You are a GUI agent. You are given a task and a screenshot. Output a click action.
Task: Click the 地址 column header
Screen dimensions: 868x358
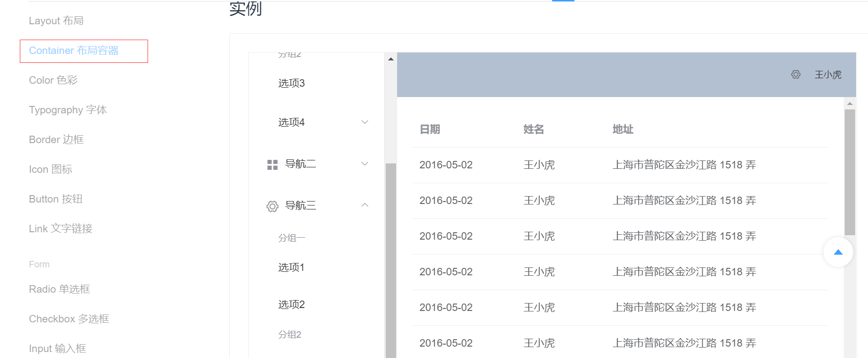tap(623, 129)
